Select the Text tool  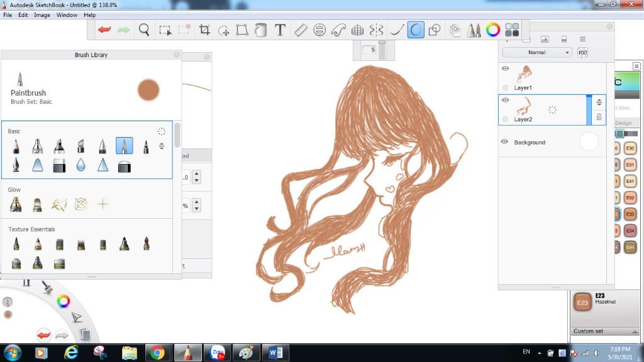click(280, 30)
